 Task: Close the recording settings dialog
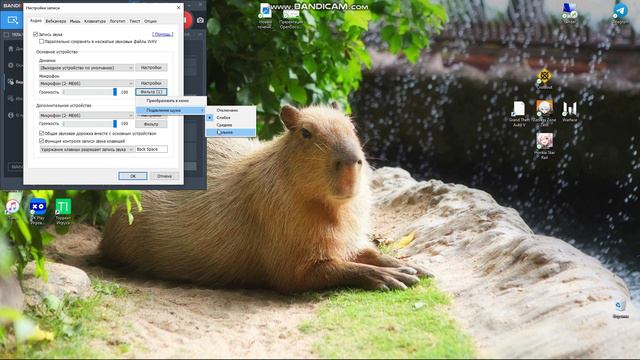coord(178,7)
